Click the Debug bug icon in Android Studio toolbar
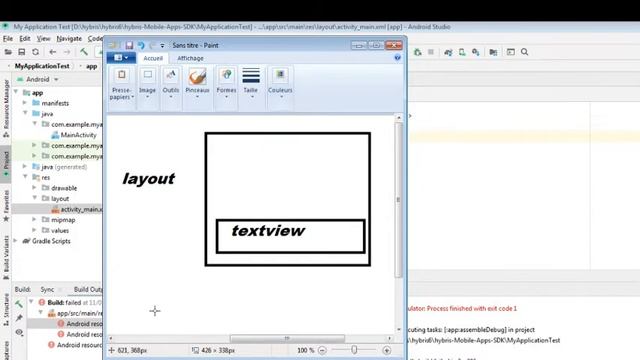 (x=417, y=52)
